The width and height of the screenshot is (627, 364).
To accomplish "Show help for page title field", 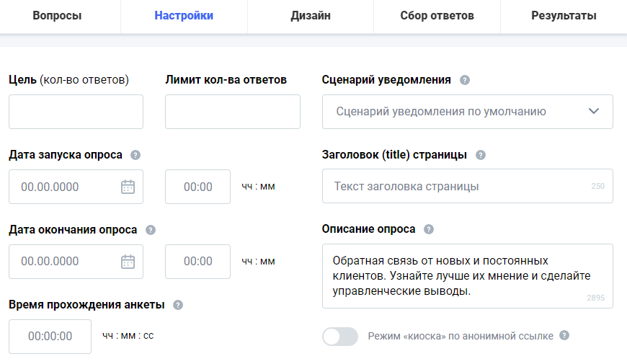I will 481,155.
